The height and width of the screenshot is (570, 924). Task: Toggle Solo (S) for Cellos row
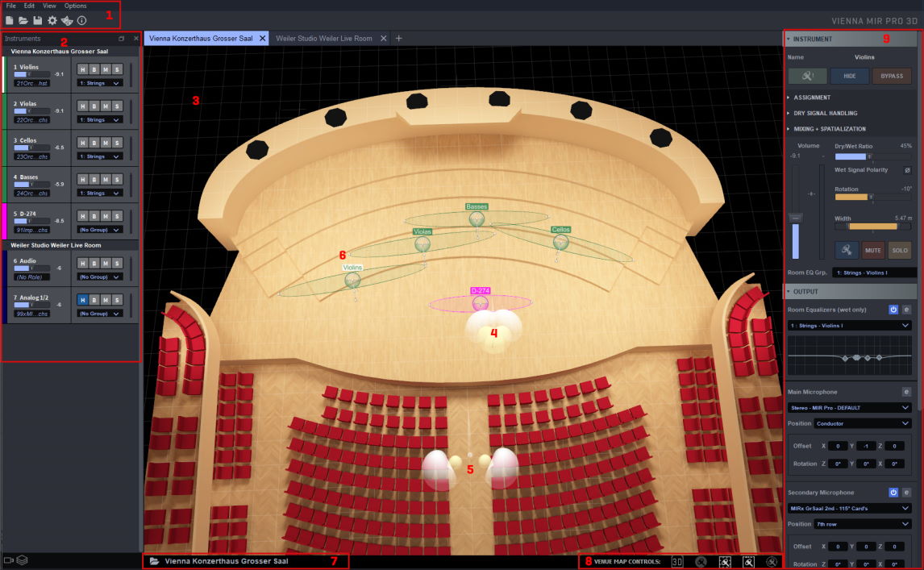coord(117,143)
